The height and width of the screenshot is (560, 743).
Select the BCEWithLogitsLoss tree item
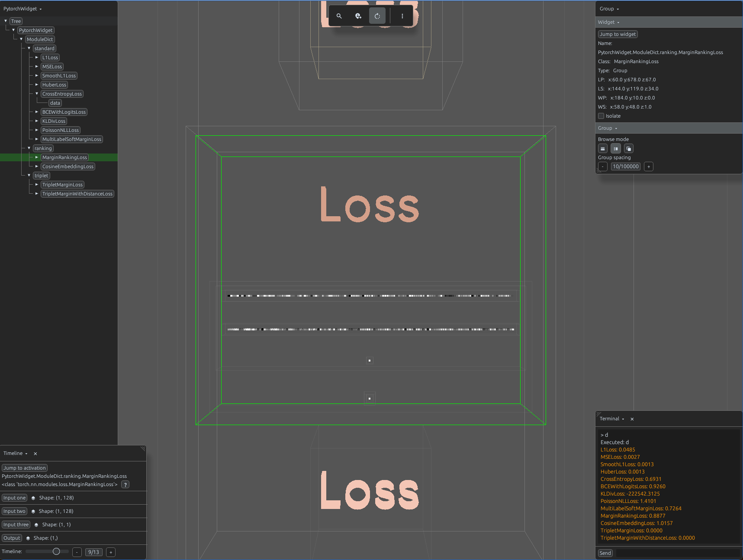click(64, 112)
